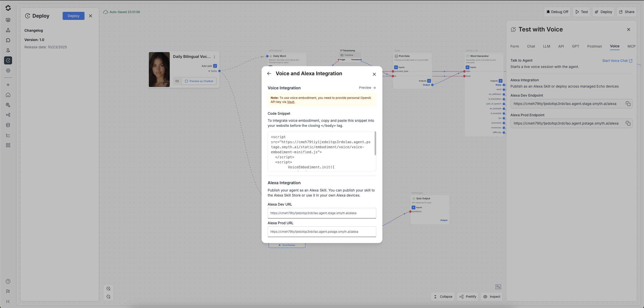Switch to the Chat tab

(531, 46)
